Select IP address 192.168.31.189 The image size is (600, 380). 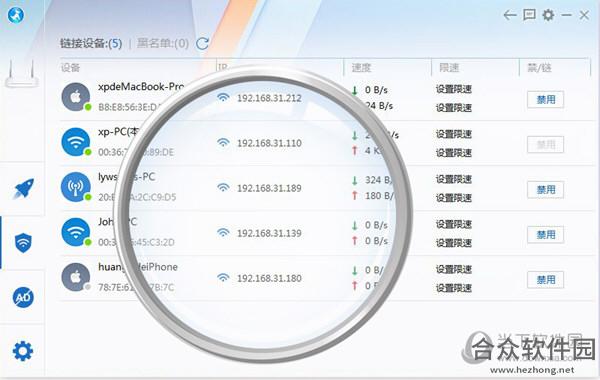coord(269,188)
